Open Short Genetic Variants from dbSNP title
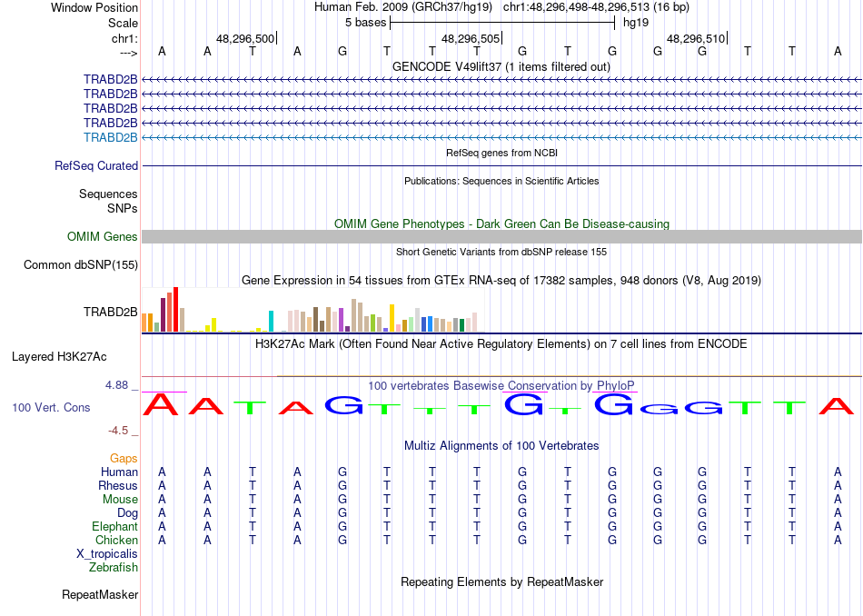Screen dimensions: 863x616 pos(501,253)
